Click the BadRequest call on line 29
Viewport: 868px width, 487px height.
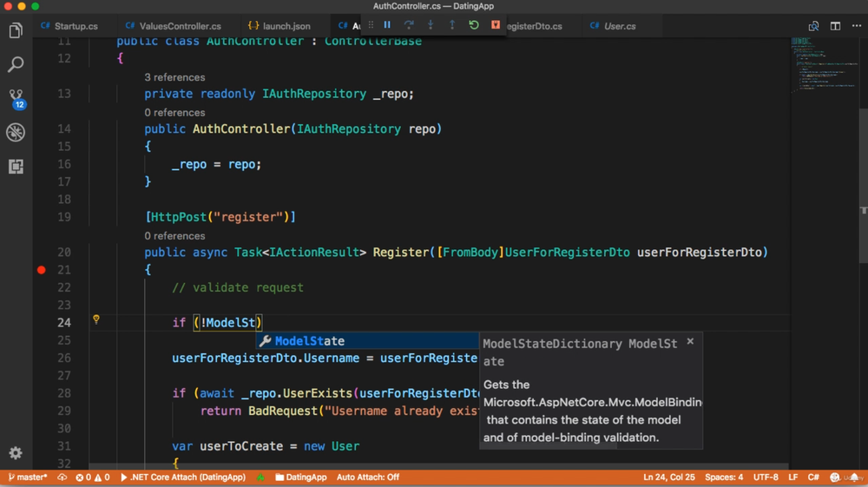click(x=282, y=411)
